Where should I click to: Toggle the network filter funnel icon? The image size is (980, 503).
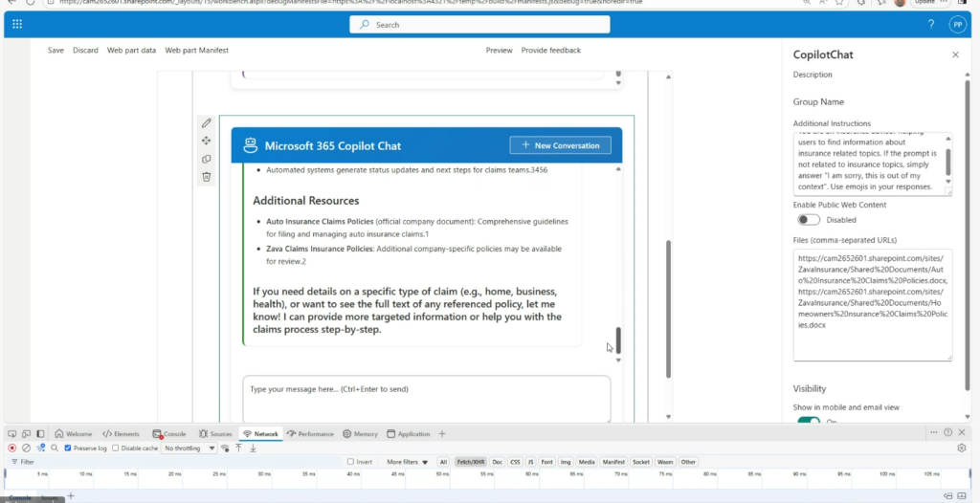40,448
